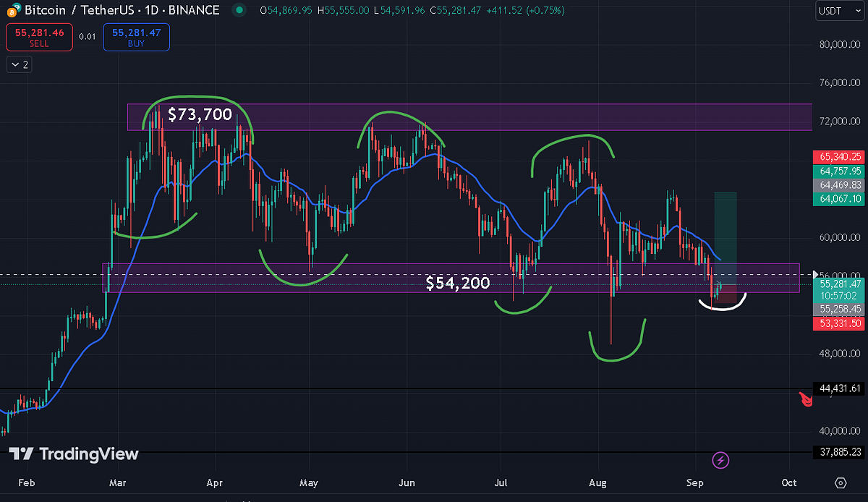
Task: Click the 0.01 spread value between SELL and BUY
Action: tap(88, 36)
